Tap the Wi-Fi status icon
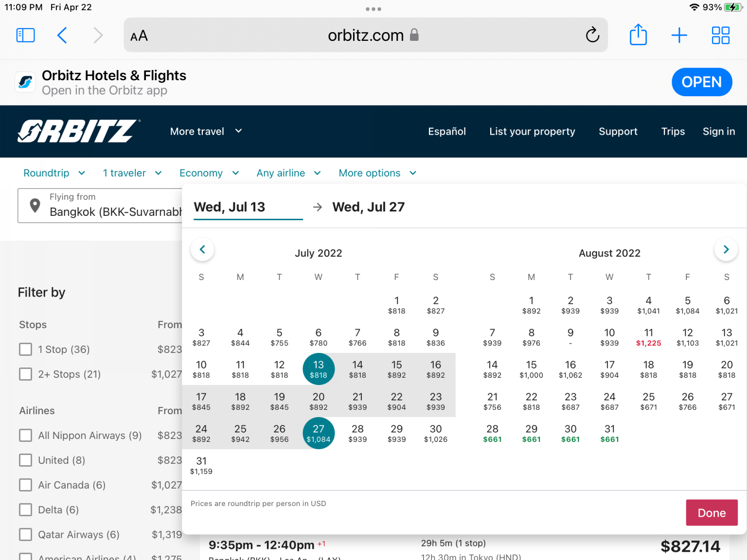Image resolution: width=747 pixels, height=560 pixels. pos(694,7)
